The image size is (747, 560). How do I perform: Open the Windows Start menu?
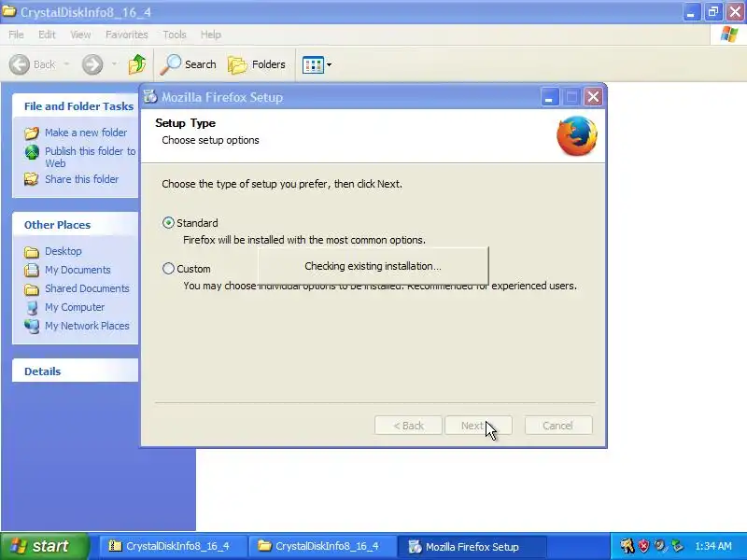(x=44, y=546)
